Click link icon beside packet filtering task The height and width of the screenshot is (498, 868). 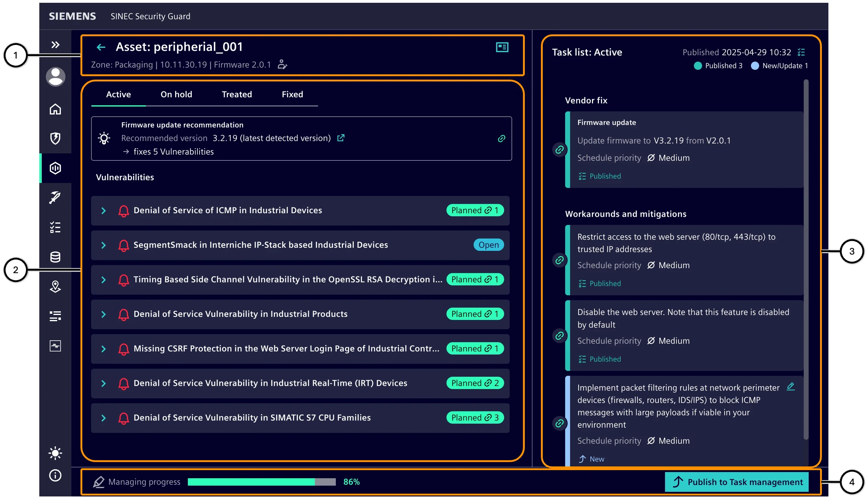click(x=559, y=423)
